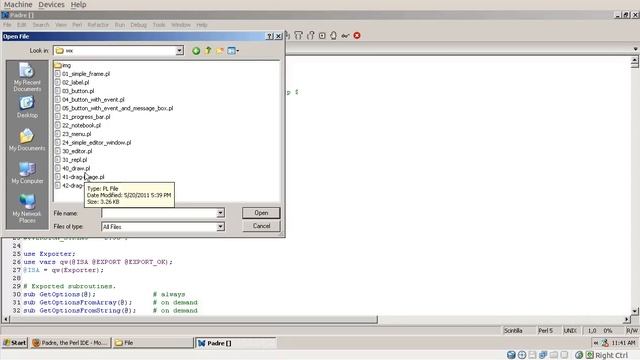640x360 pixels.
Task: Open My Recent Documents place
Action: pos(27,77)
